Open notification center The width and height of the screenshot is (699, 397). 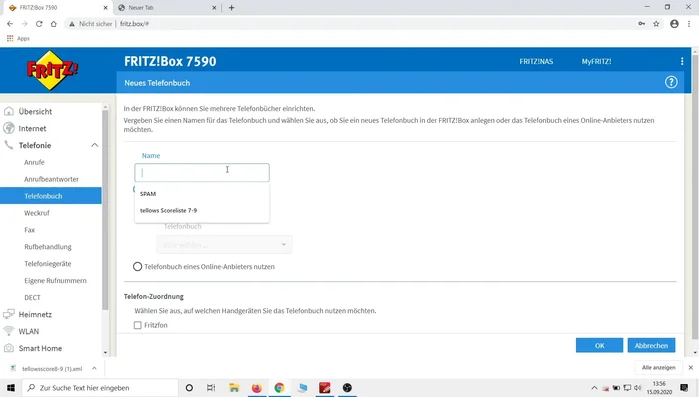coord(684,388)
